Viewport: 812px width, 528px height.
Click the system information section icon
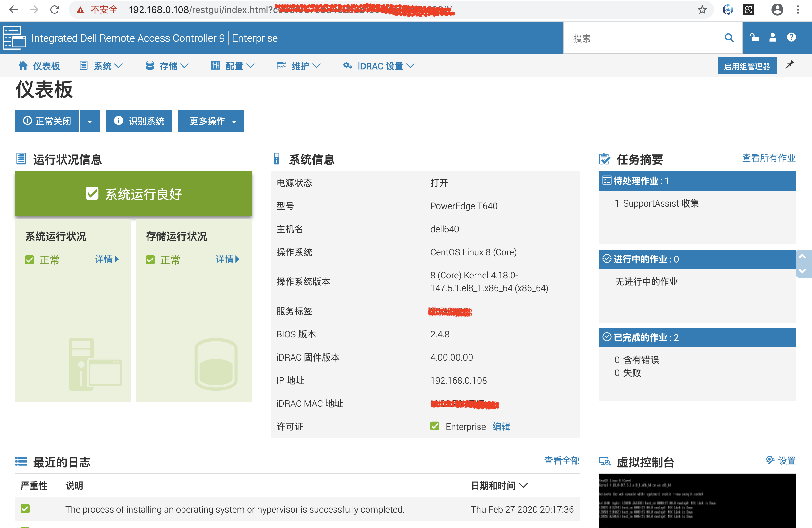276,159
